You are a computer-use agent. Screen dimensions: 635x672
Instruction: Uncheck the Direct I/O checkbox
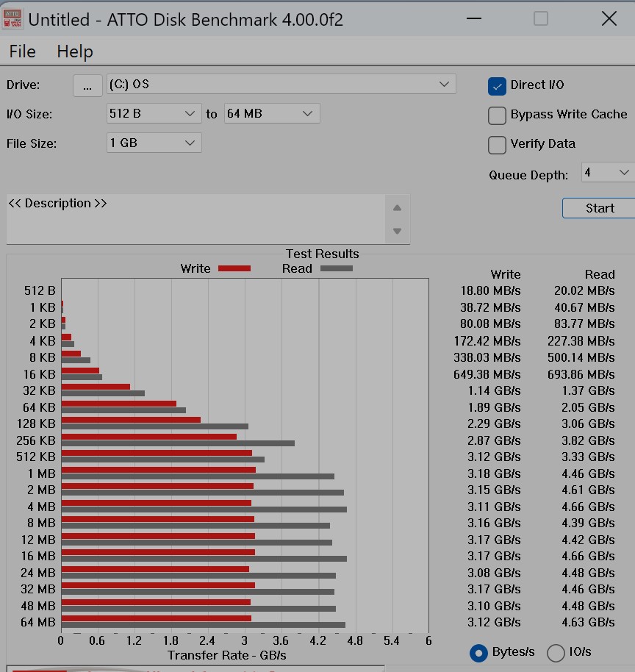point(498,86)
